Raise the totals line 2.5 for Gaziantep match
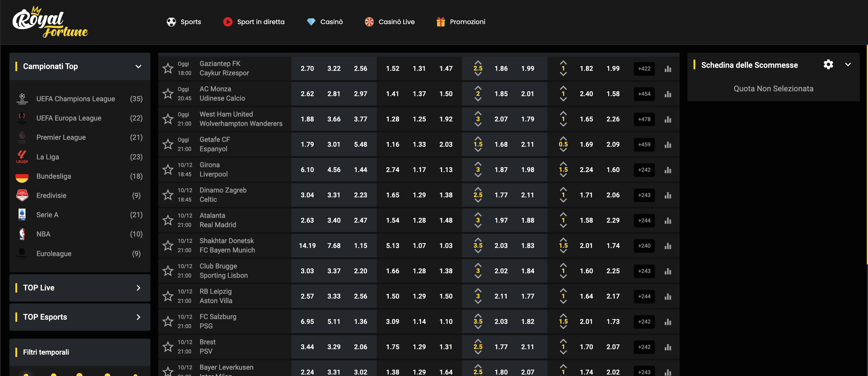This screenshot has width=868, height=376. point(478,62)
